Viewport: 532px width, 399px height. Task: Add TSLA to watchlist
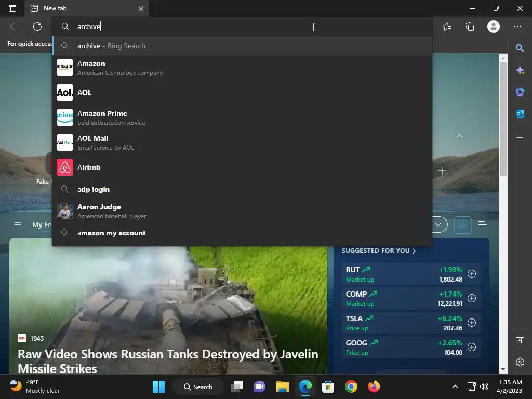click(x=472, y=323)
